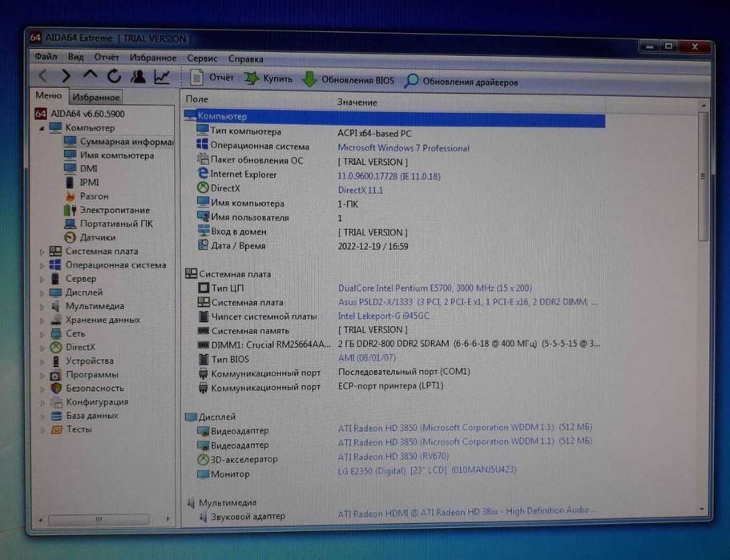The width and height of the screenshot is (730, 560).
Task: Click the Тип ЦП row icon
Action: tap(204, 288)
